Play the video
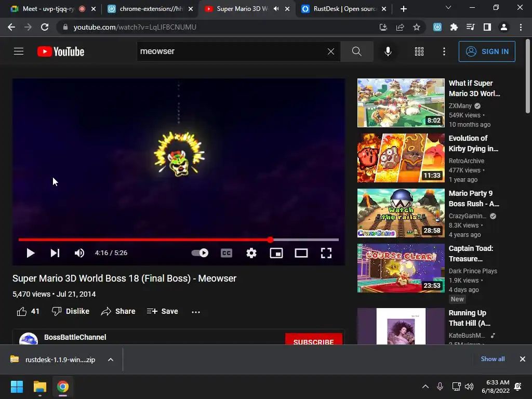Screen dimensions: 532x399 [x=31, y=253]
